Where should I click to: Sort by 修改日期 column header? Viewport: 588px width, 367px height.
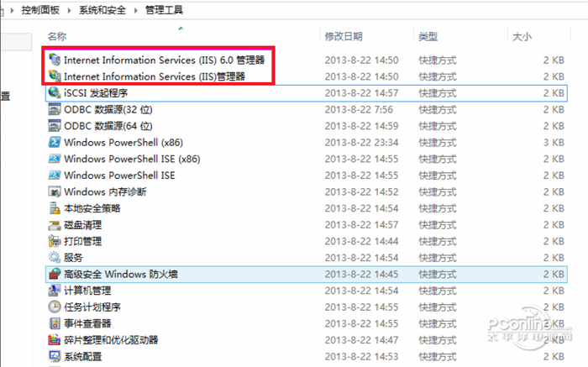click(344, 36)
